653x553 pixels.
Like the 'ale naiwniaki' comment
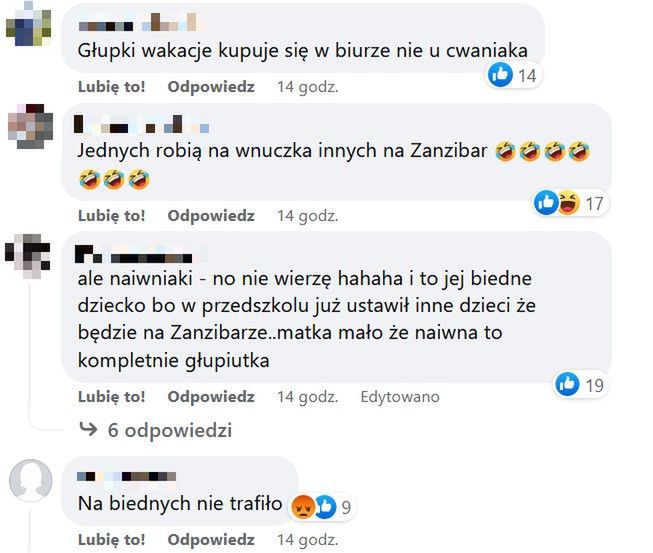[112, 396]
